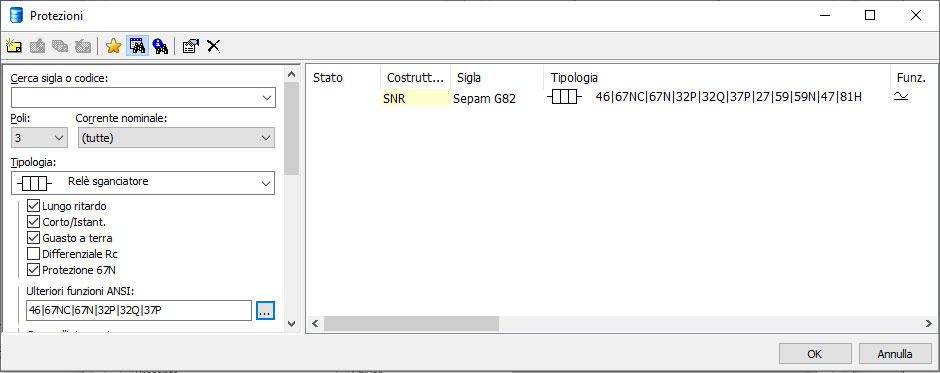This screenshot has height=373, width=940.
Task: Click the filter panel vertical scrollbar thumb
Action: pyautogui.click(x=291, y=128)
